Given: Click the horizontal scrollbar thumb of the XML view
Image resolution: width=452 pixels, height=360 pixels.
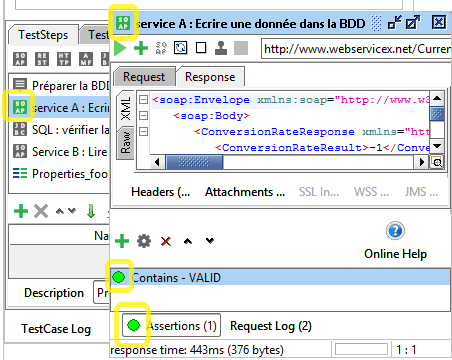Looking at the screenshot, I should [x=194, y=162].
